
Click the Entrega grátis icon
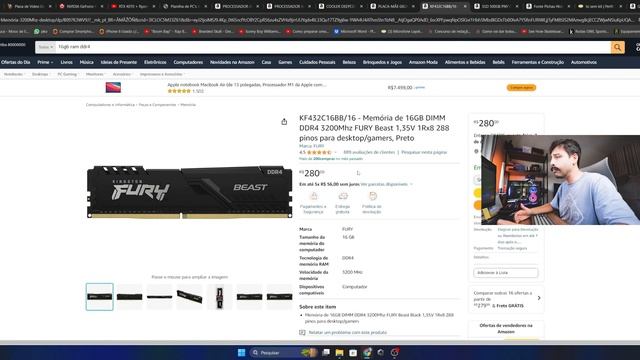[x=343, y=196]
